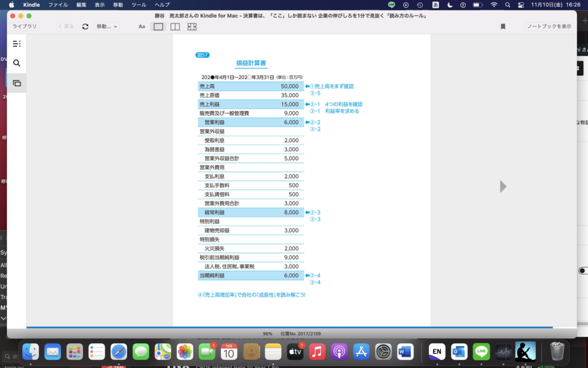Open the table of contents sidebar icon
Image resolution: width=588 pixels, height=368 pixels.
click(x=17, y=44)
